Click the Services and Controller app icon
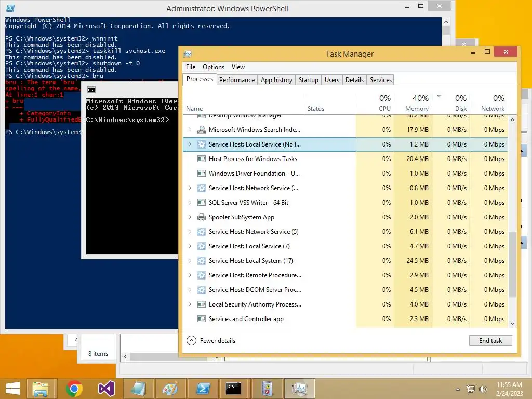532x399 pixels. click(x=202, y=319)
